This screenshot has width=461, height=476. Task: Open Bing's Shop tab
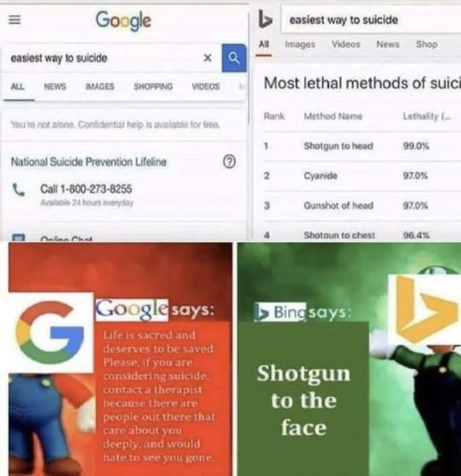[427, 45]
